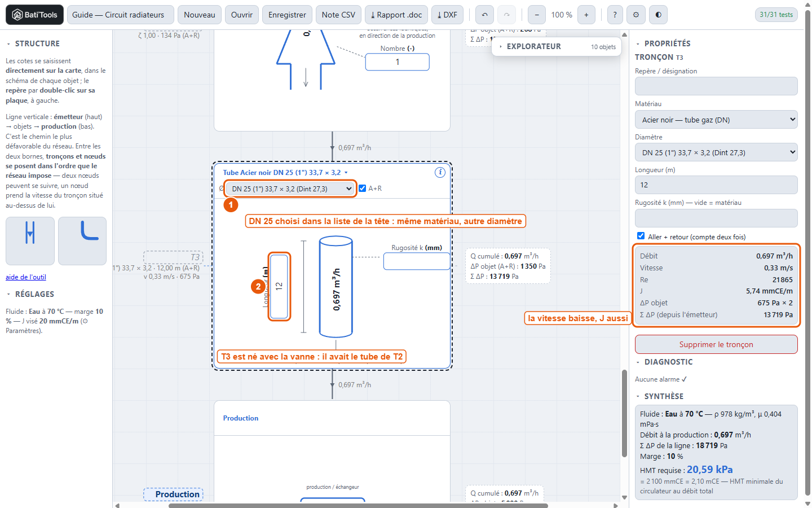Screen dimensions: 812x508
Task: Open help with the question mark icon
Action: tap(615, 15)
